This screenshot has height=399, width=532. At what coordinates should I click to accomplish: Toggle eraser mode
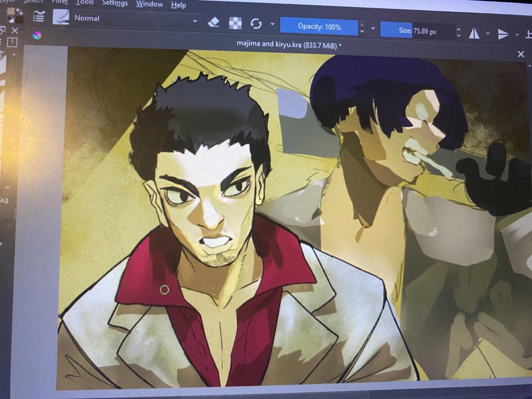pyautogui.click(x=213, y=22)
